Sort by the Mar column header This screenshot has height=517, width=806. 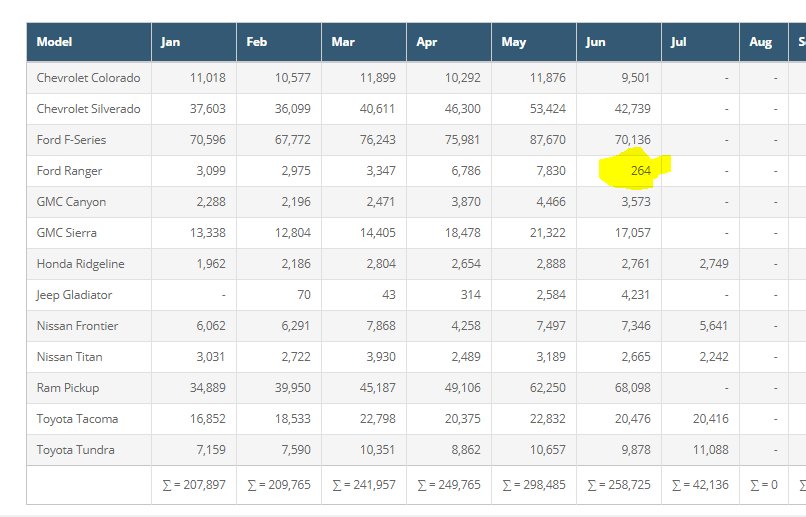pos(364,42)
